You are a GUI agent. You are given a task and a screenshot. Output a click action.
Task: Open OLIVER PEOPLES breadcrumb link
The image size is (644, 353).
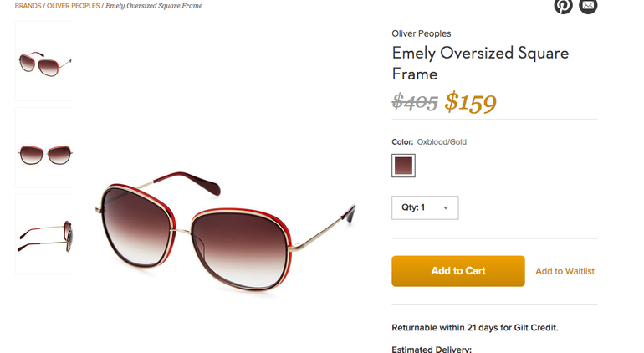point(73,6)
